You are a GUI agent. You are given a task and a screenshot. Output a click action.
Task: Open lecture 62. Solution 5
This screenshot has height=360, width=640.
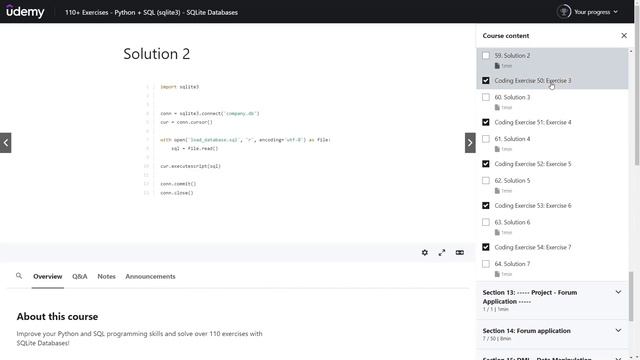pos(512,180)
